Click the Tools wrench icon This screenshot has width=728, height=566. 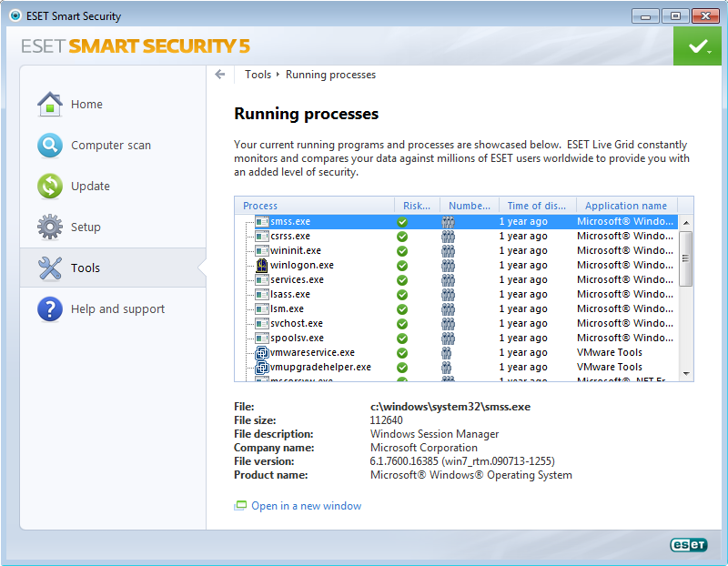pyautogui.click(x=50, y=268)
